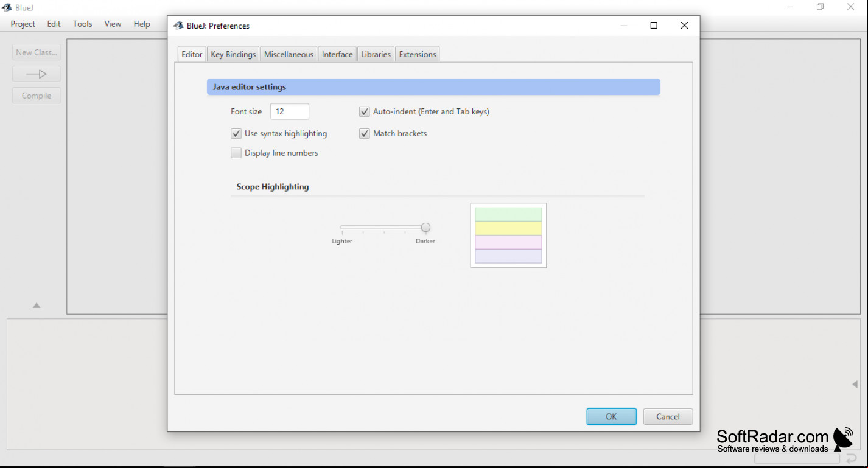Open the Libraries tab

pos(376,54)
